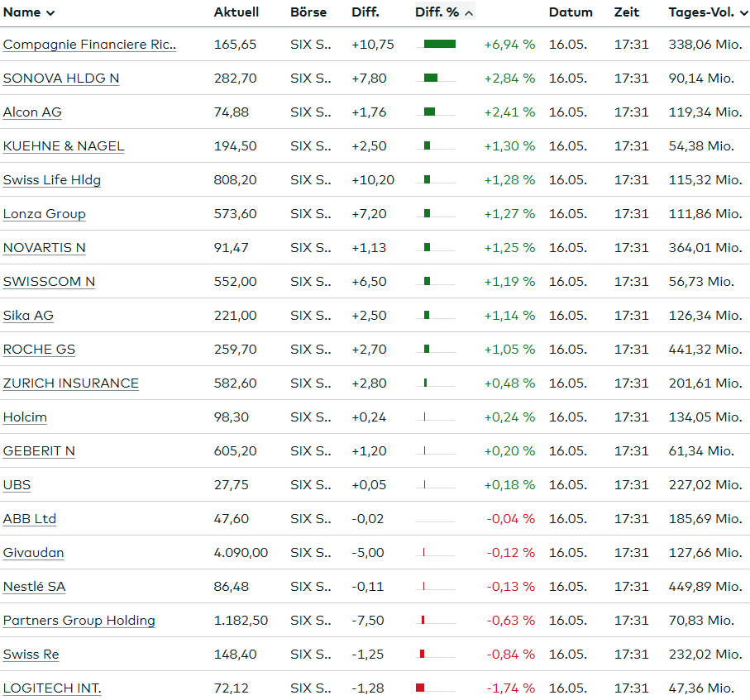Click the 126,34 Mio. volume value
Image resolution: width=750 pixels, height=700 pixels.
(705, 316)
